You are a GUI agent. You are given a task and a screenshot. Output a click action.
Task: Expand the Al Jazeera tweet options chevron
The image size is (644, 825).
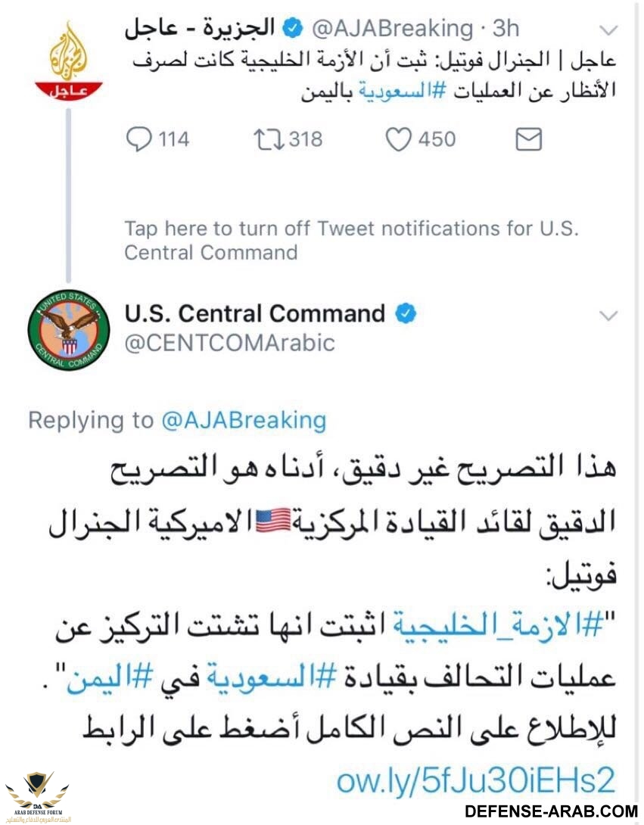608,30
